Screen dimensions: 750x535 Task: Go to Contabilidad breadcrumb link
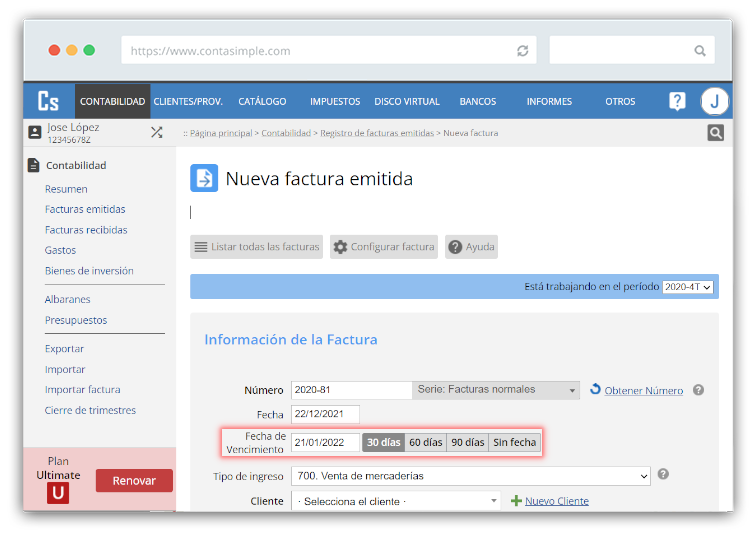tap(286, 133)
